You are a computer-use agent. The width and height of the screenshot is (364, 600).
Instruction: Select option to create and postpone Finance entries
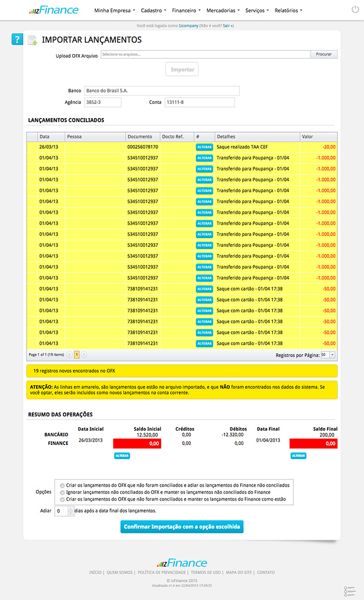(63, 485)
